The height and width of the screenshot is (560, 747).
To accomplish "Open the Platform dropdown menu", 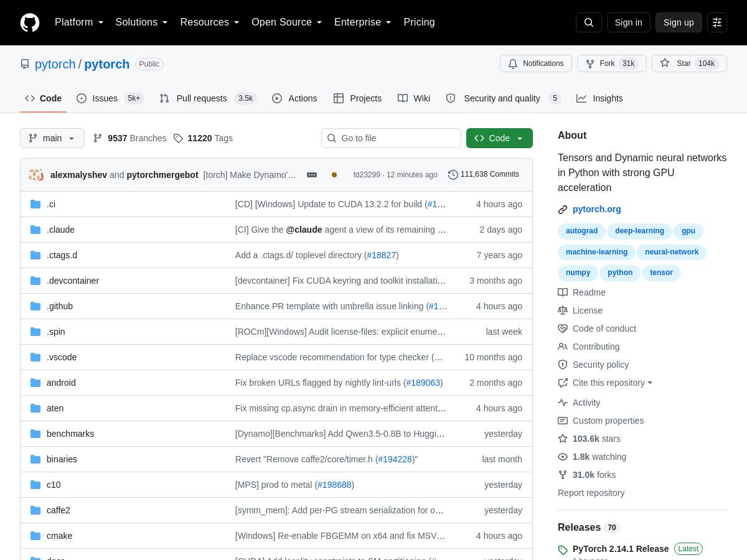I will coord(79,22).
